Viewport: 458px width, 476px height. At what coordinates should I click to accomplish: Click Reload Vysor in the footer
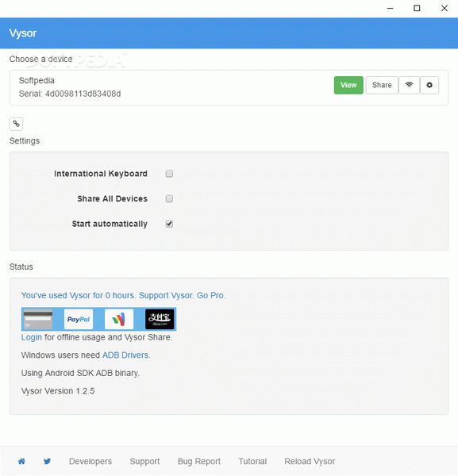310,462
